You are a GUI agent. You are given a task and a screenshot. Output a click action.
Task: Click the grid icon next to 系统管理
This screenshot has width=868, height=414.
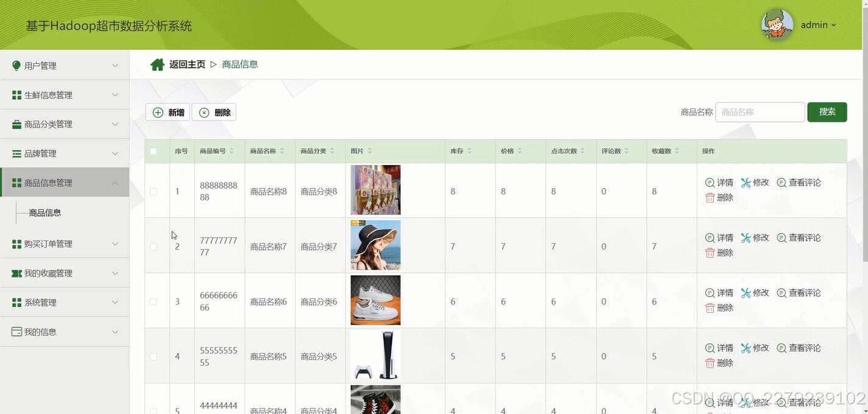[16, 303]
